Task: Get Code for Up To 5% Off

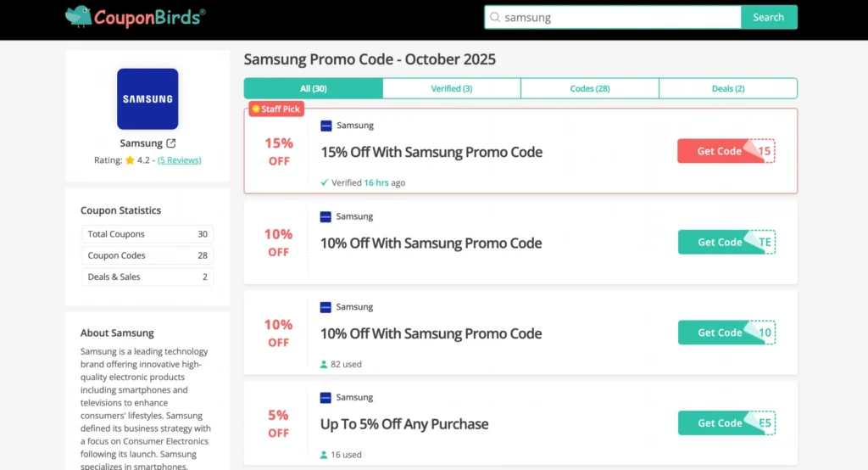Action: click(720, 423)
